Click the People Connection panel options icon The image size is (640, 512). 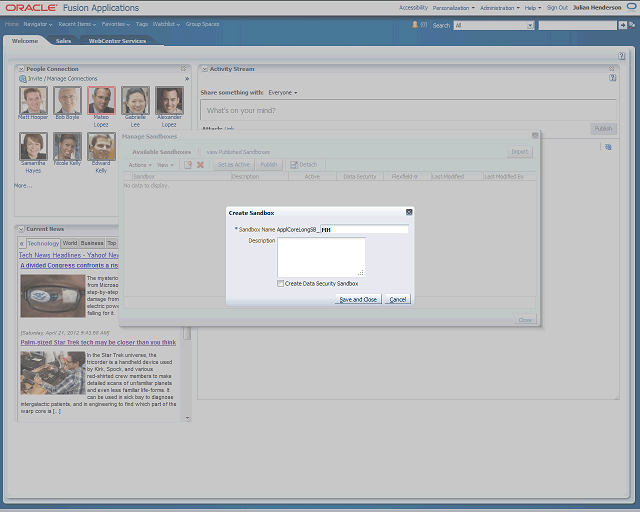[x=184, y=69]
